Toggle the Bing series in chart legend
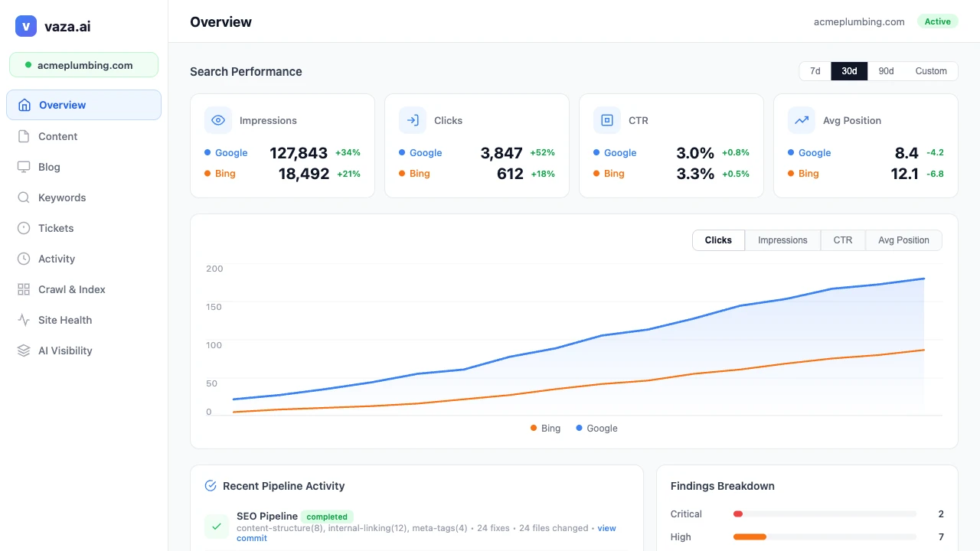The width and height of the screenshot is (980, 551). coord(545,429)
